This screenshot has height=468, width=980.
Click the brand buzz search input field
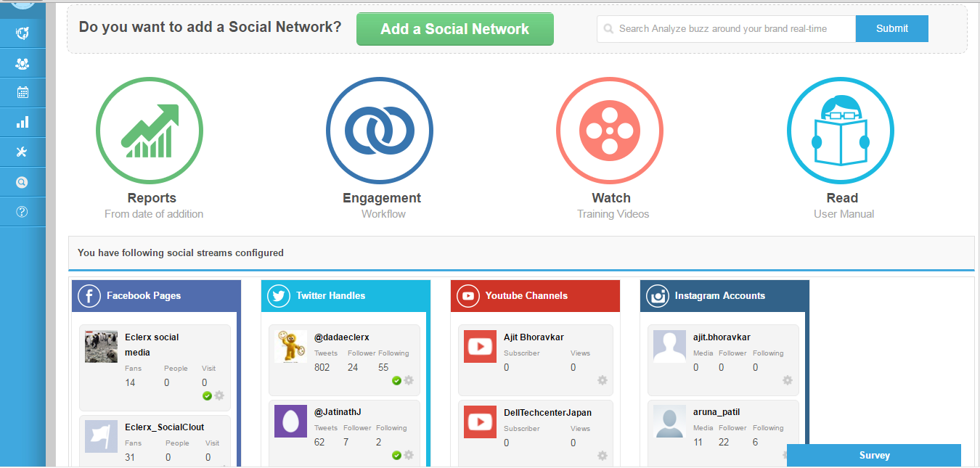pyautogui.click(x=726, y=29)
